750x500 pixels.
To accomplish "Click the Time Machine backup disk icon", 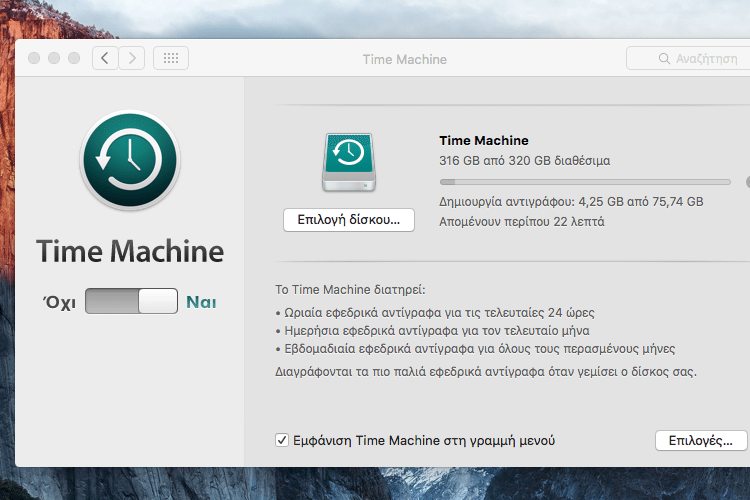I will 349,162.
